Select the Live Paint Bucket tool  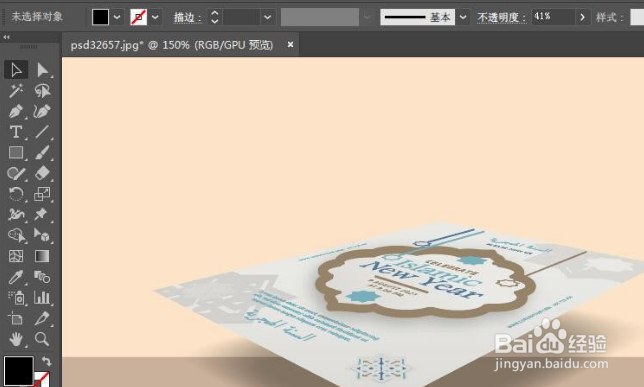point(42,235)
